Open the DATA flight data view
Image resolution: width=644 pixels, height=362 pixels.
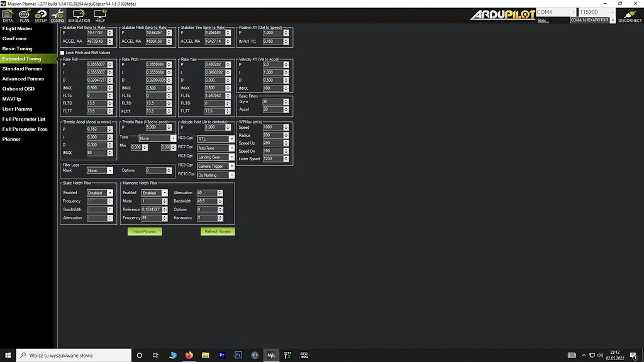click(x=8, y=14)
